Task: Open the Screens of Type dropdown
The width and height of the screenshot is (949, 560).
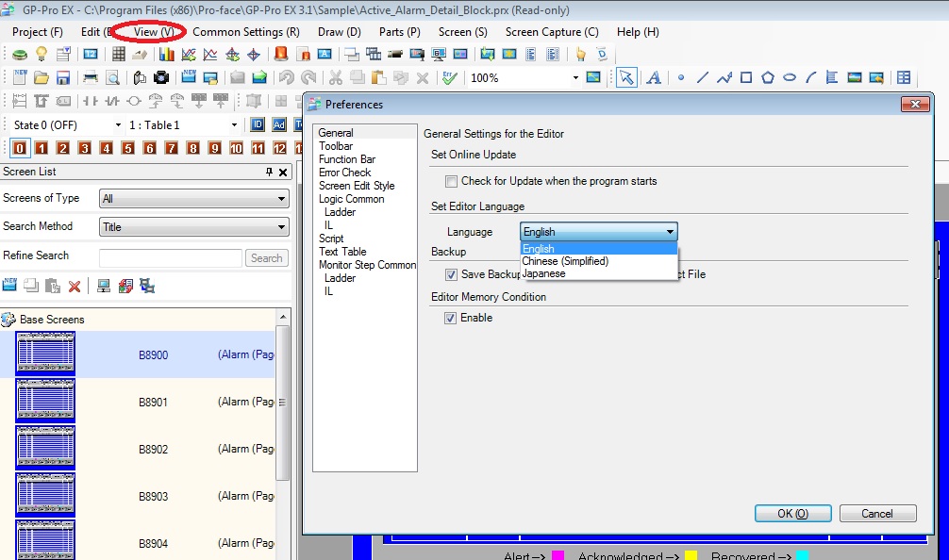Action: [x=193, y=199]
